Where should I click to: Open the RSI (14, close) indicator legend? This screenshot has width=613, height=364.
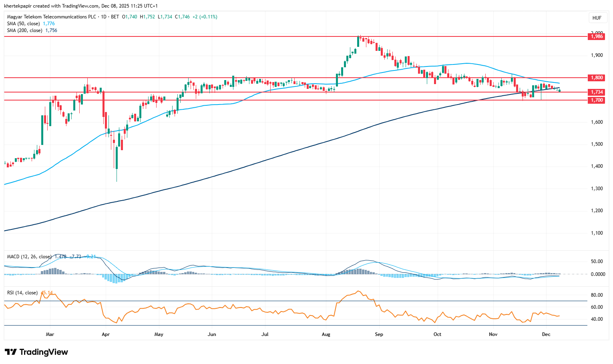tap(22, 293)
